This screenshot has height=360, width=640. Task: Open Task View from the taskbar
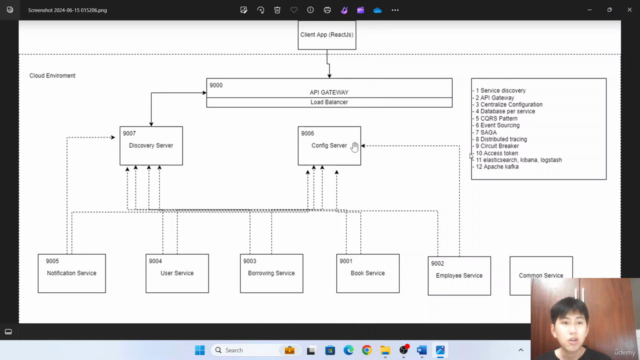[x=311, y=350]
